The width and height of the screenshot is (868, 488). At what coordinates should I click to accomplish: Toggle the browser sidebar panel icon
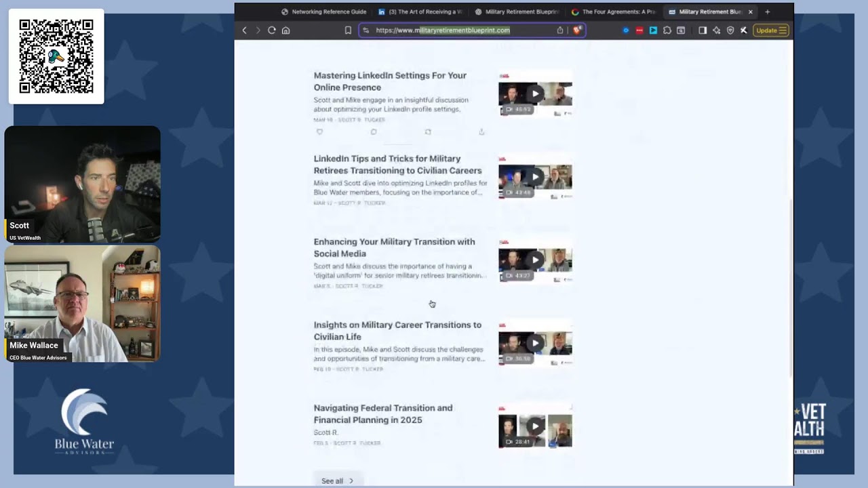703,30
